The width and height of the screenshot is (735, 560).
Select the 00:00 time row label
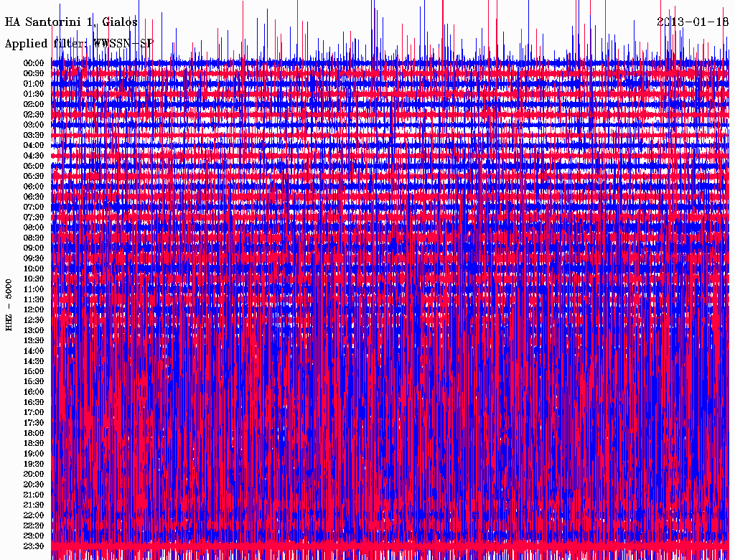[x=34, y=63]
